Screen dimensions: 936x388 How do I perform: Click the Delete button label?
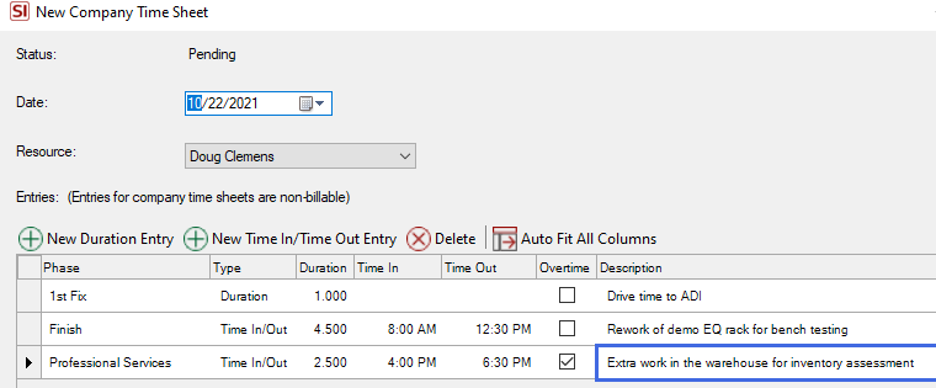455,239
